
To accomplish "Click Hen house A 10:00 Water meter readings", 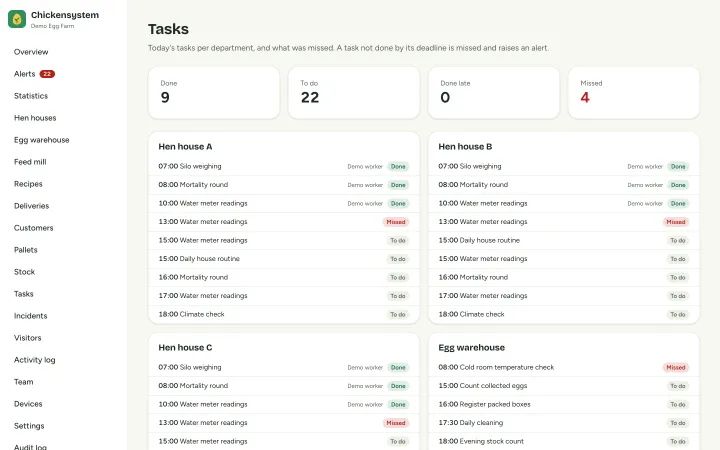I will pos(284,203).
